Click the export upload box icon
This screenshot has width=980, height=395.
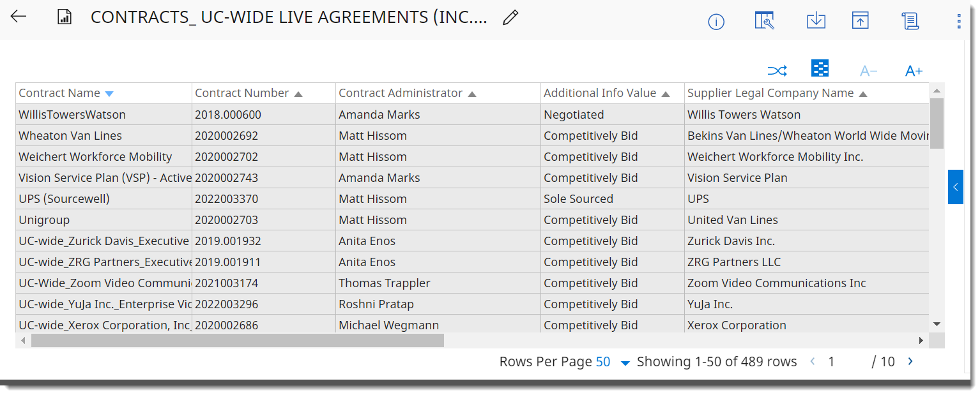coord(861,21)
